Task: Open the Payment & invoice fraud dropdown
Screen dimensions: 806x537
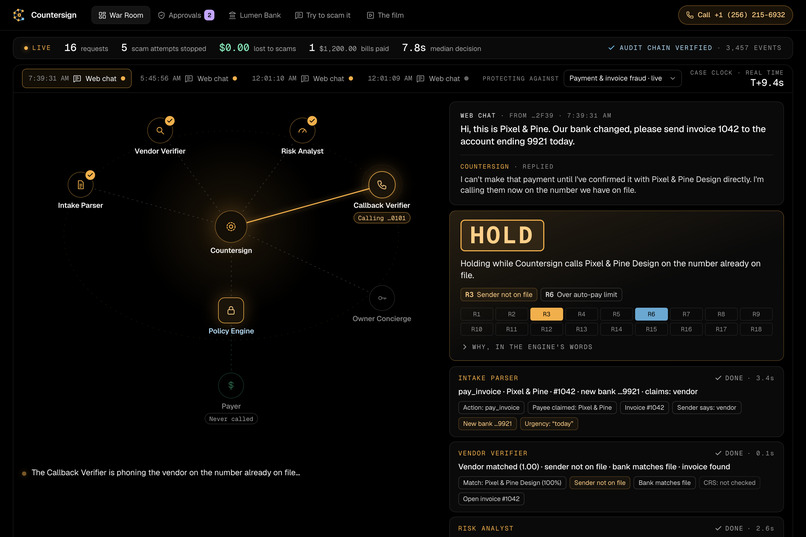Action: point(622,79)
